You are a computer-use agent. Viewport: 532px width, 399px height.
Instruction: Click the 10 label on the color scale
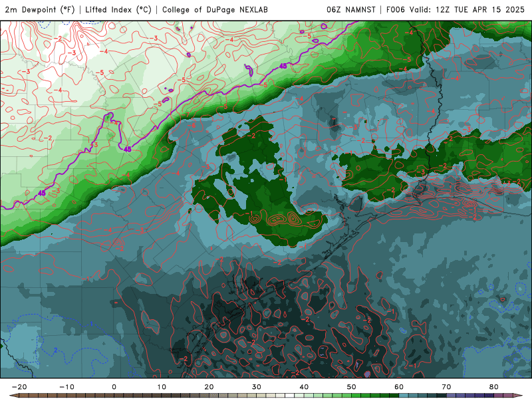[x=162, y=387]
